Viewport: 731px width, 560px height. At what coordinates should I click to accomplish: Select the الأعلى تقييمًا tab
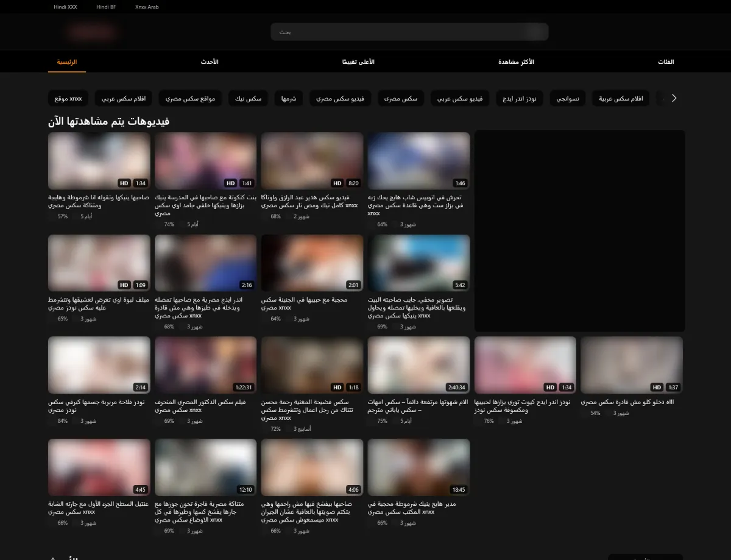point(358,62)
